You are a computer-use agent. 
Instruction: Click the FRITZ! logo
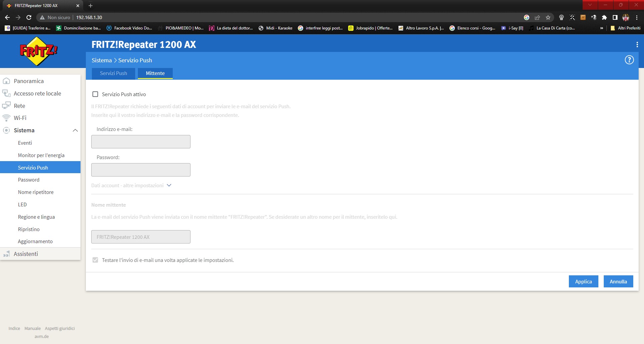(x=39, y=51)
